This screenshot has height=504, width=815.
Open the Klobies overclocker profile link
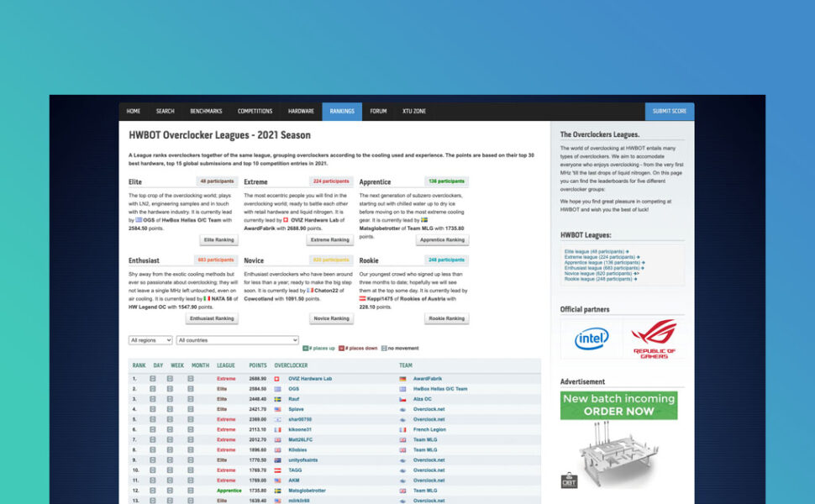(x=297, y=450)
